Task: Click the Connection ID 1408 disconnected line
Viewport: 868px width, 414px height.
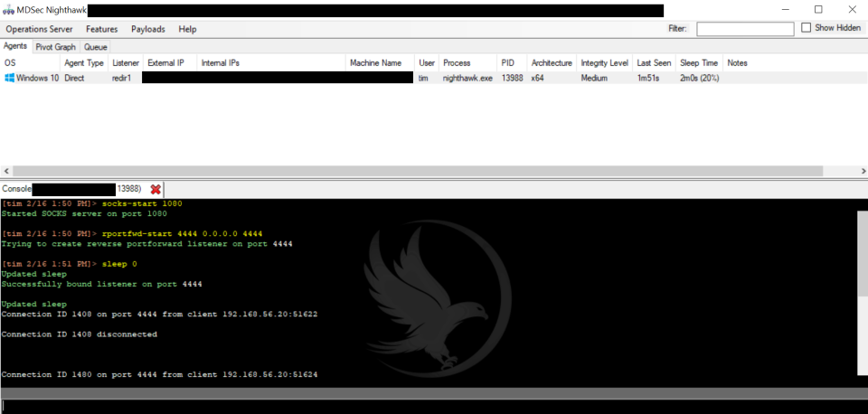Action: [x=80, y=334]
